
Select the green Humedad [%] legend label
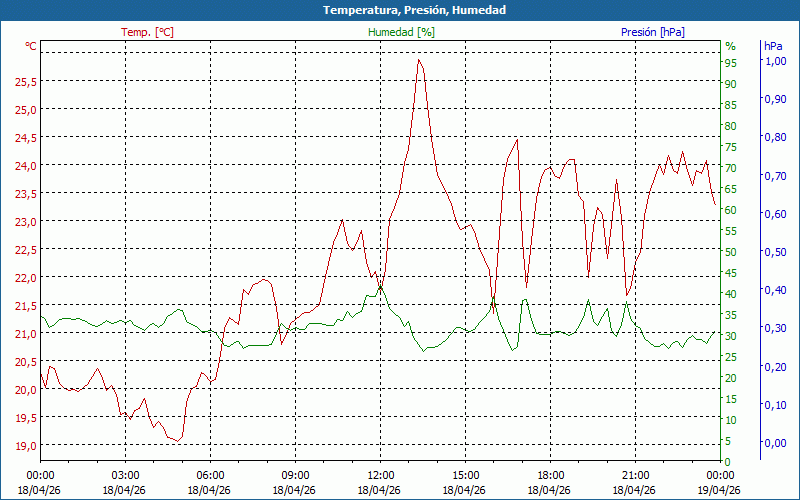pos(401,32)
